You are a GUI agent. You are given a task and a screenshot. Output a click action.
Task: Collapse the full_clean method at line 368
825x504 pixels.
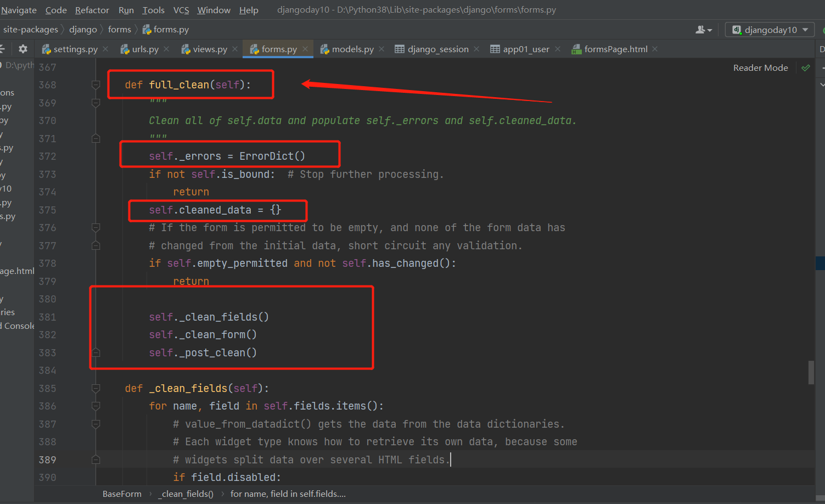tap(96, 85)
